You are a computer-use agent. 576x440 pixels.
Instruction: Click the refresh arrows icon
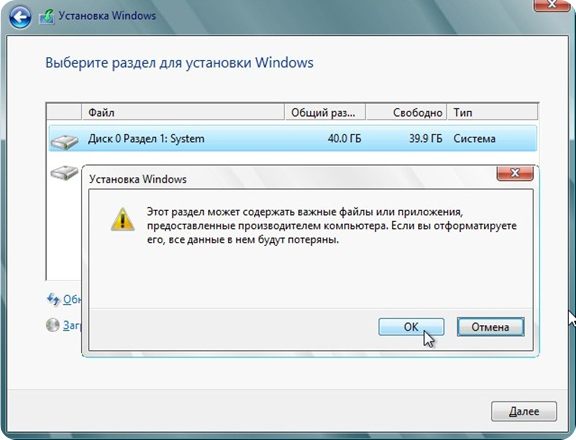(53, 299)
